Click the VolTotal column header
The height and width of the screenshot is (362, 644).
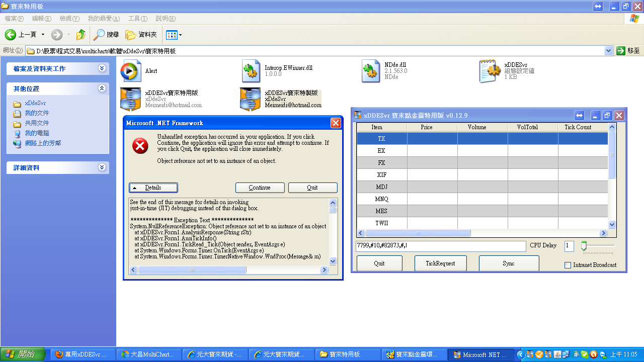[532, 127]
